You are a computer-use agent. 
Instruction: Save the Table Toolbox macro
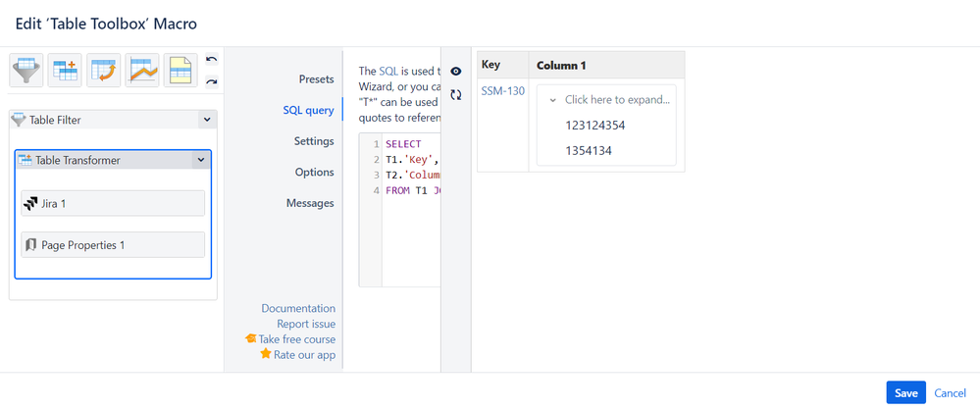click(x=905, y=392)
